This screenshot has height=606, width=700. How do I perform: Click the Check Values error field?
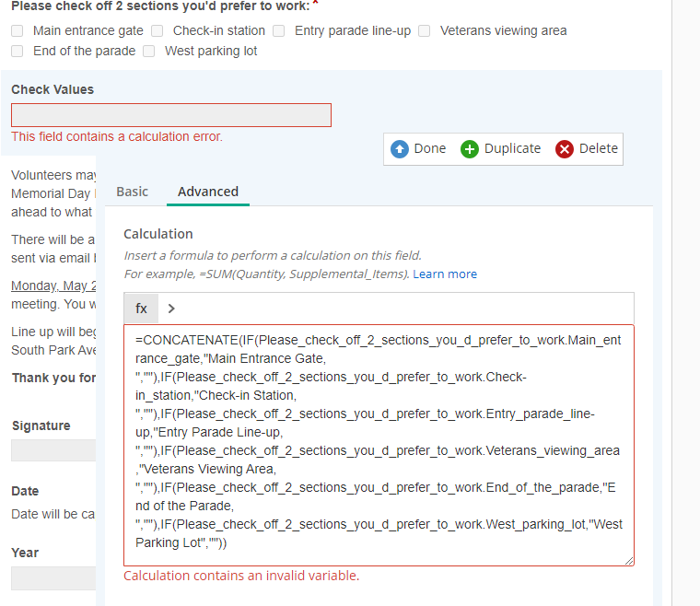click(x=171, y=115)
